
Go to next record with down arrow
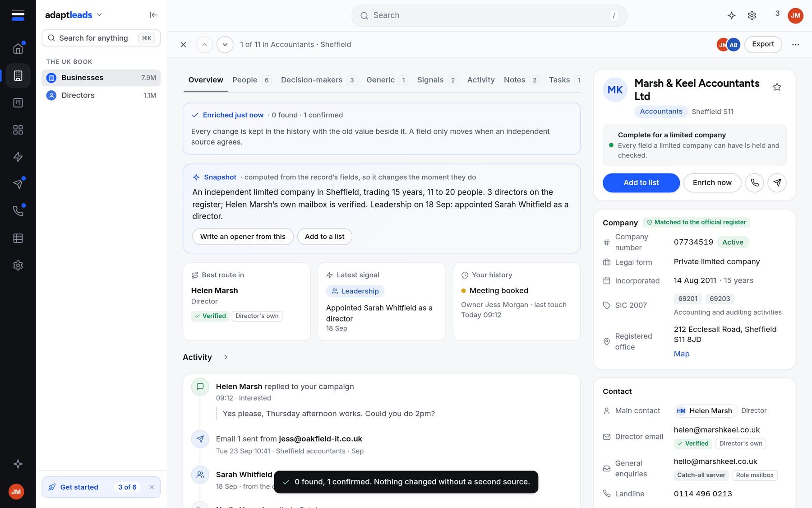point(225,44)
